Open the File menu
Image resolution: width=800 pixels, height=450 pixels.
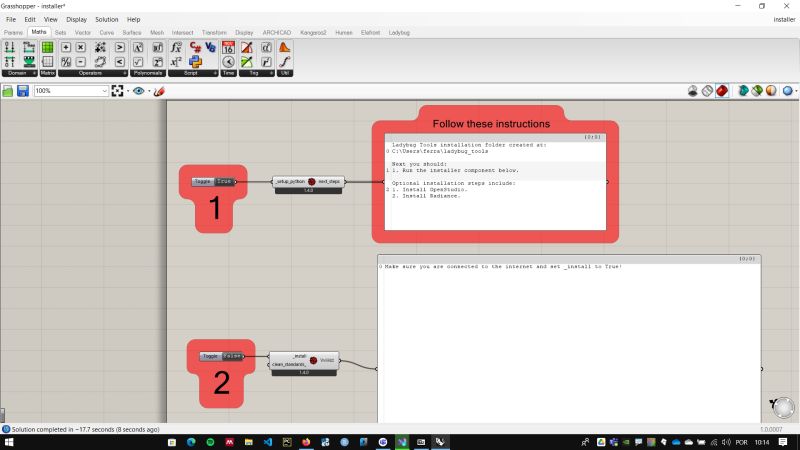pos(11,19)
